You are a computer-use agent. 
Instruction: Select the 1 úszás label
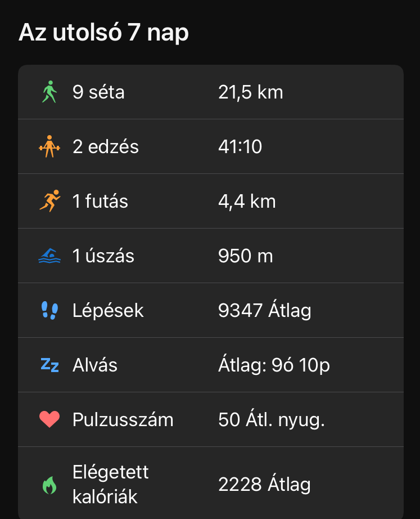pyautogui.click(x=103, y=256)
